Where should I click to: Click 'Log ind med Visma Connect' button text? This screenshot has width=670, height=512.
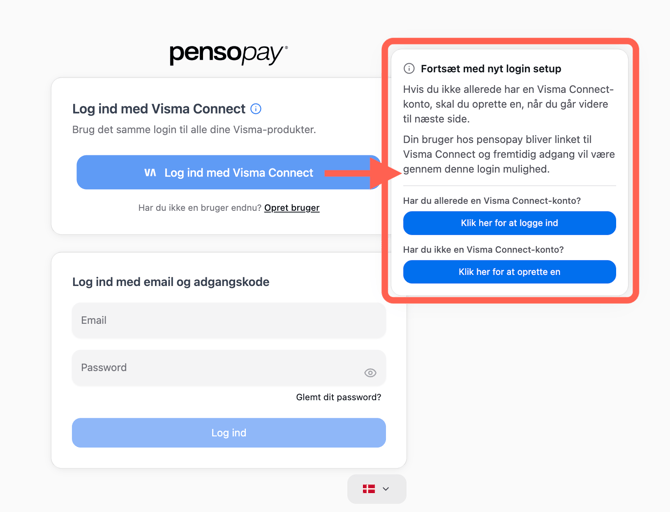(238, 173)
